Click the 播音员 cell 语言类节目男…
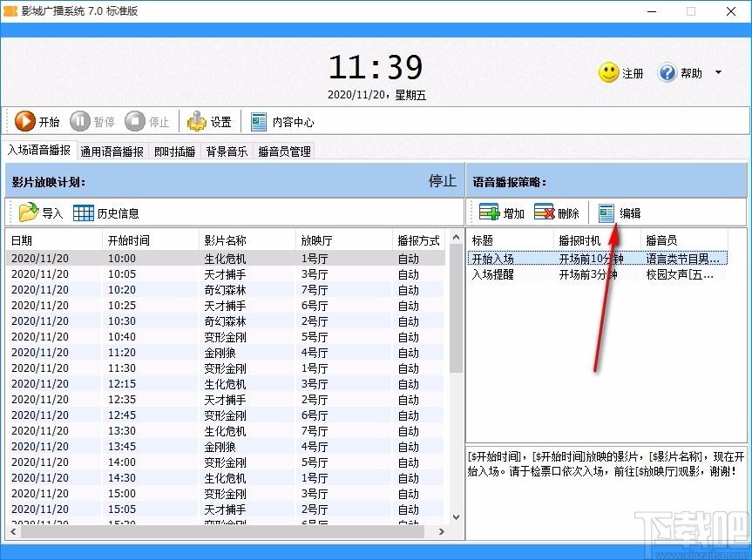The image size is (752, 560). point(683,259)
